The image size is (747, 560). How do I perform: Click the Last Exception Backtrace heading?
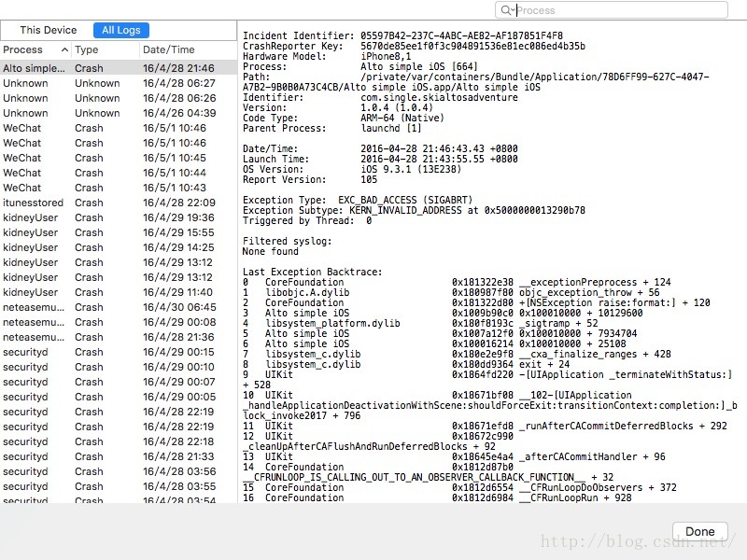pyautogui.click(x=313, y=272)
